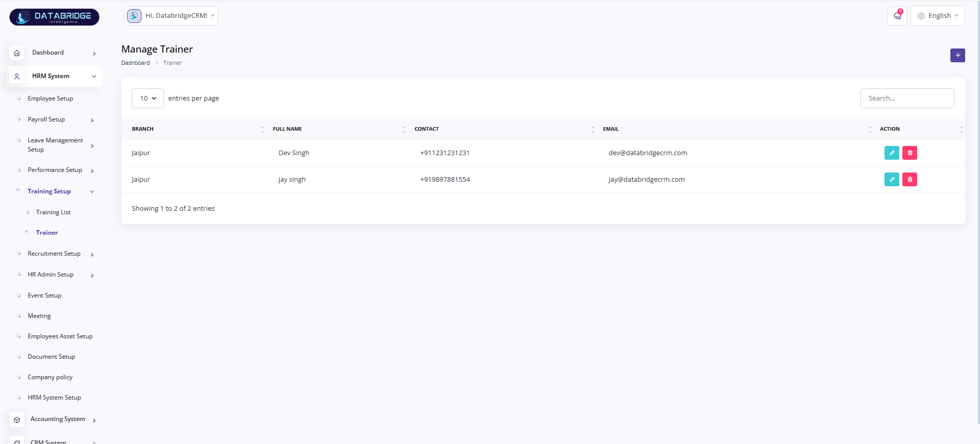Click the page vertical scrollbar
The height and width of the screenshot is (444, 980).
978,212
